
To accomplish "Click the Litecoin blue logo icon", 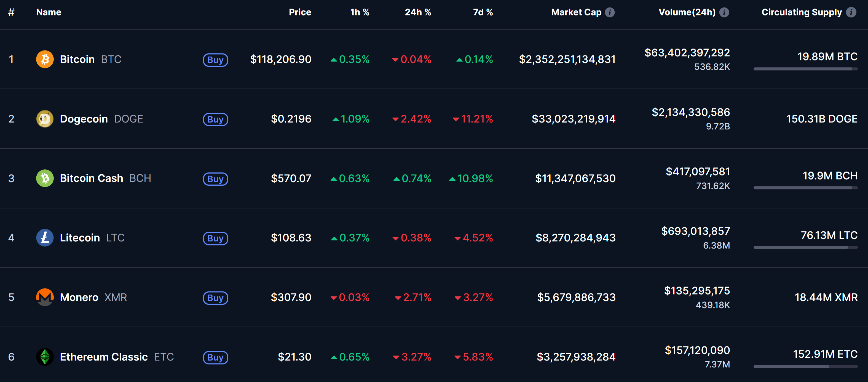I will tap(45, 238).
